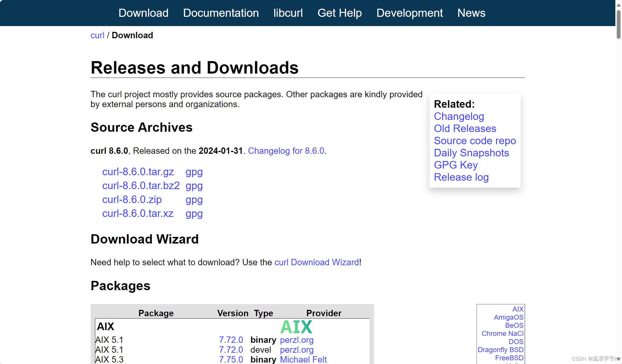Screen dimensions: 622x364
Task: Open Daily Snapshots link
Action: click(471, 153)
